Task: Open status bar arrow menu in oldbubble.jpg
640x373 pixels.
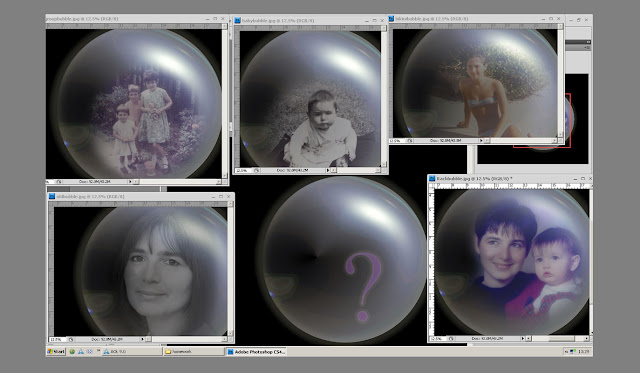Action: click(x=142, y=339)
